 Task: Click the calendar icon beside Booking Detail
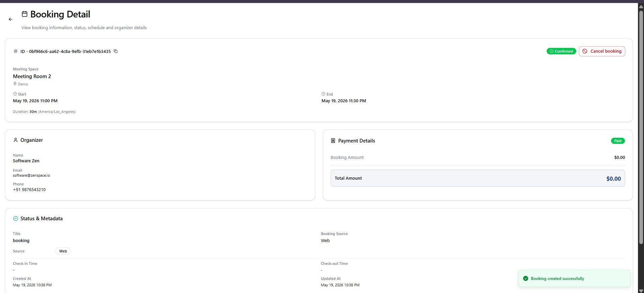pos(24,14)
